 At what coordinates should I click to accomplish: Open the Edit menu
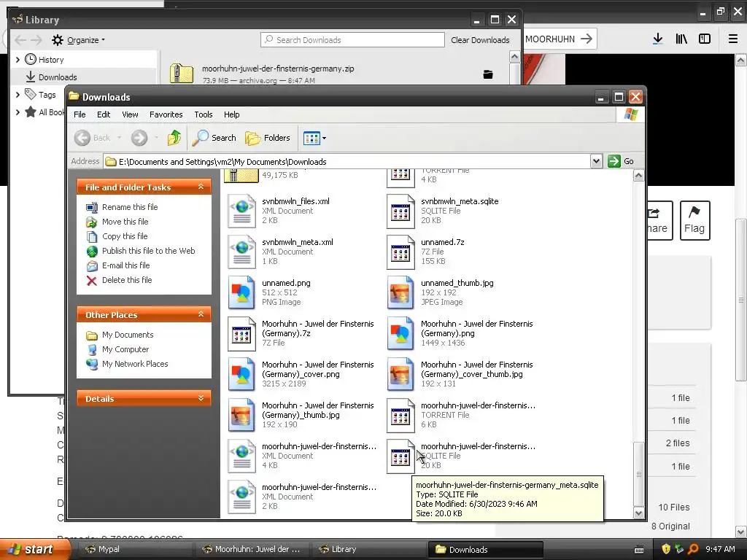click(104, 114)
